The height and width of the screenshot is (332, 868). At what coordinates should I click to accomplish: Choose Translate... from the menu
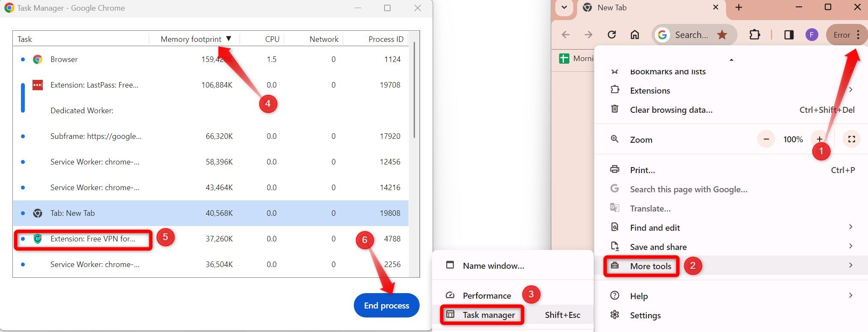(x=731, y=208)
